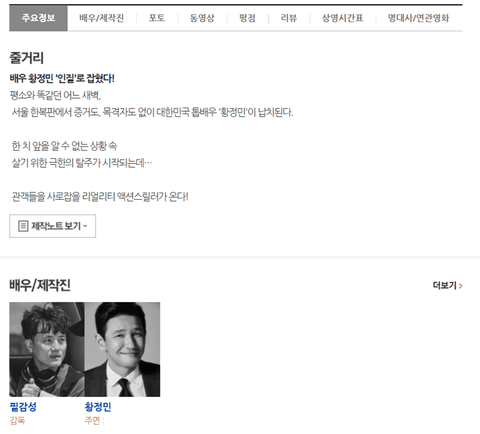This screenshot has height=434, width=480.
Task: Go to the 동영상 tab
Action: click(202, 18)
